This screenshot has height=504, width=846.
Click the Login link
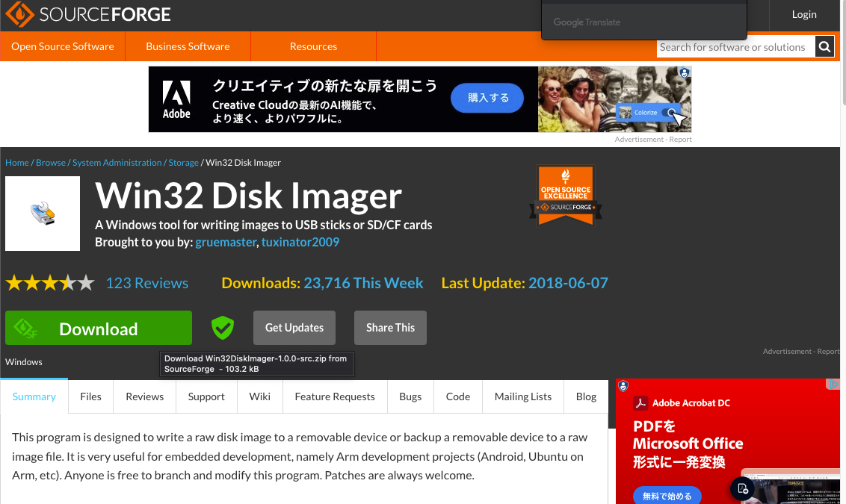click(x=804, y=14)
